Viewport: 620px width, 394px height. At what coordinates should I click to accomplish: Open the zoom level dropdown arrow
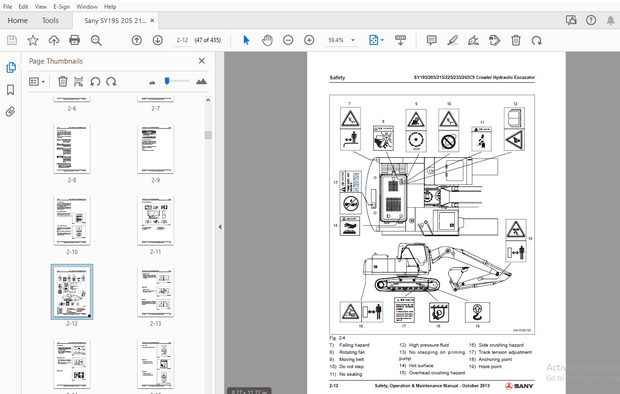click(353, 40)
